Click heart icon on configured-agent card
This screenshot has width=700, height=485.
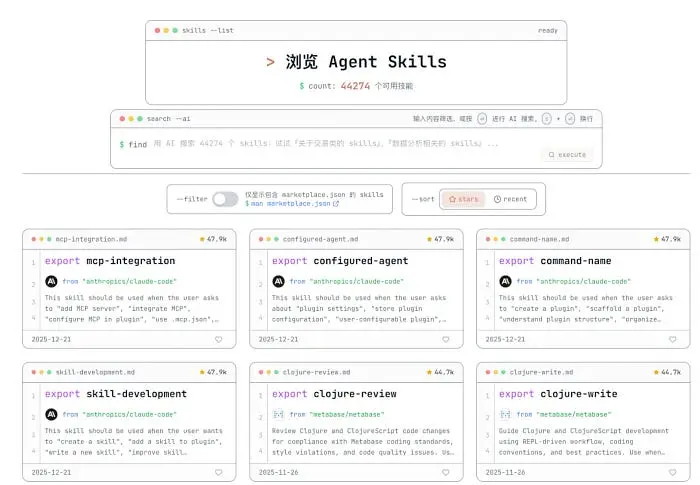446,339
